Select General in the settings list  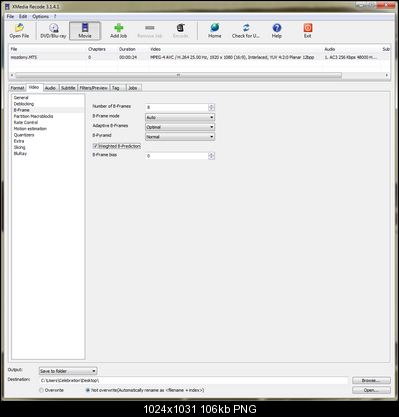pos(21,98)
